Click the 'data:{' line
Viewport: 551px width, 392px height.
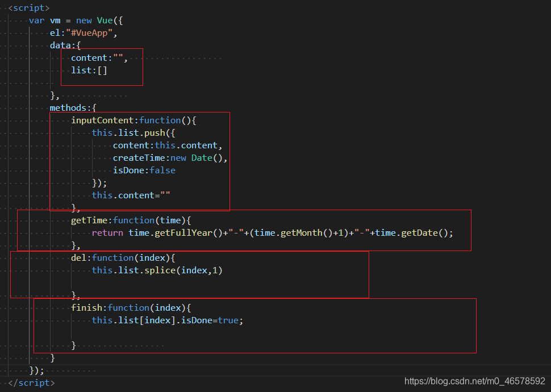click(65, 45)
